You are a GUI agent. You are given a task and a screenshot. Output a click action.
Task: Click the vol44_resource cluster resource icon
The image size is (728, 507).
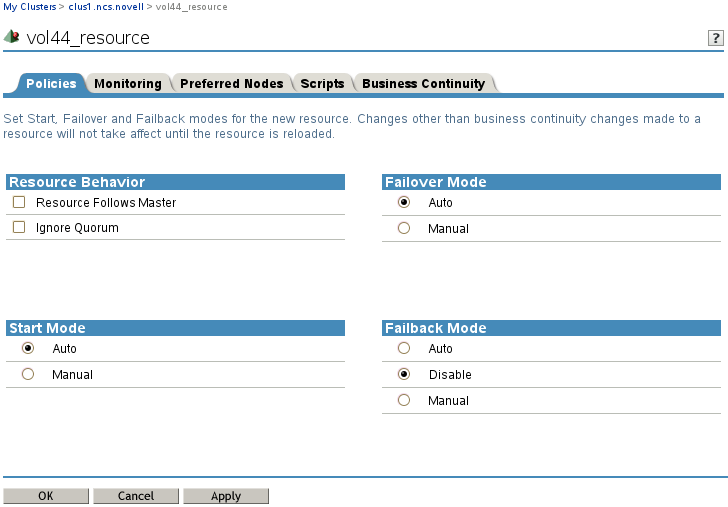[12, 38]
